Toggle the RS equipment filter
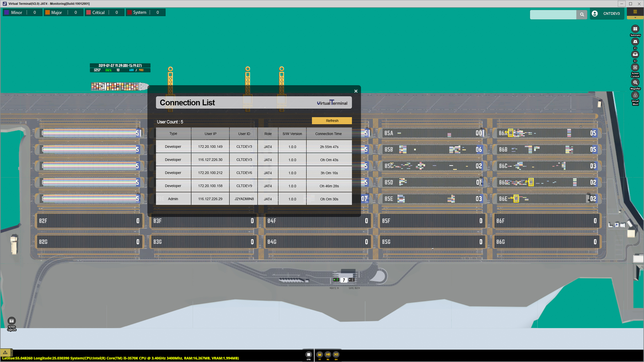This screenshot has width=644, height=362. click(x=328, y=354)
